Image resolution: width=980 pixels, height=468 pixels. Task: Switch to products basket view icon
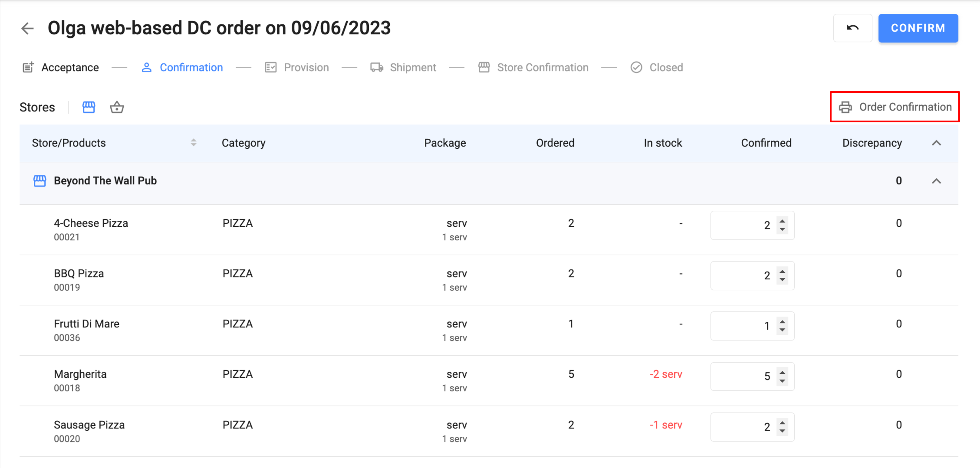117,107
